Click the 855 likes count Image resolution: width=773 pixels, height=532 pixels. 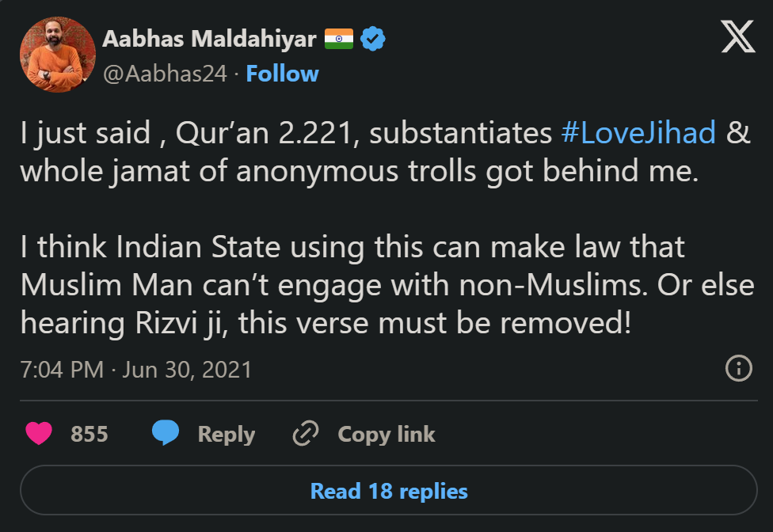89,434
